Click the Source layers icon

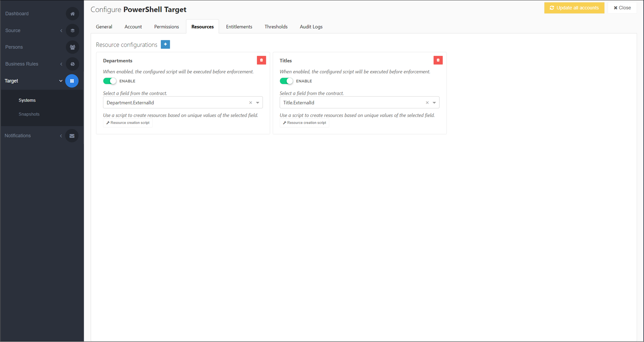[72, 31]
